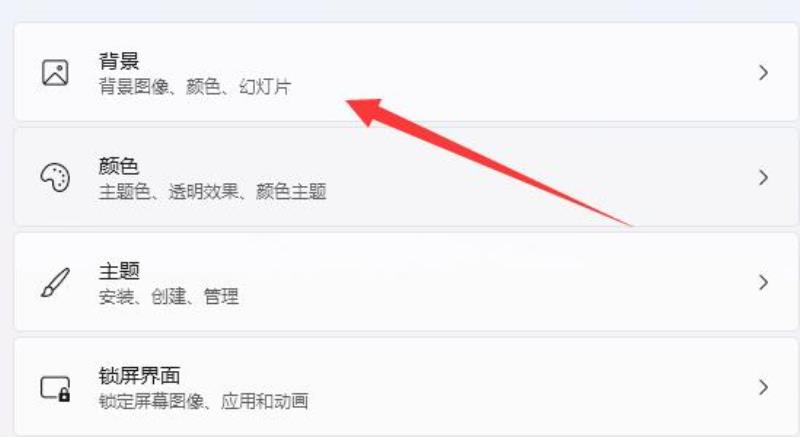800x437 pixels.
Task: Expand the 背景 row chevron
Action: point(763,72)
